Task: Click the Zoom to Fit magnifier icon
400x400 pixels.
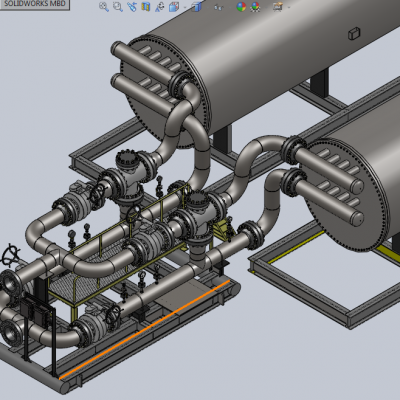Action: click(104, 7)
